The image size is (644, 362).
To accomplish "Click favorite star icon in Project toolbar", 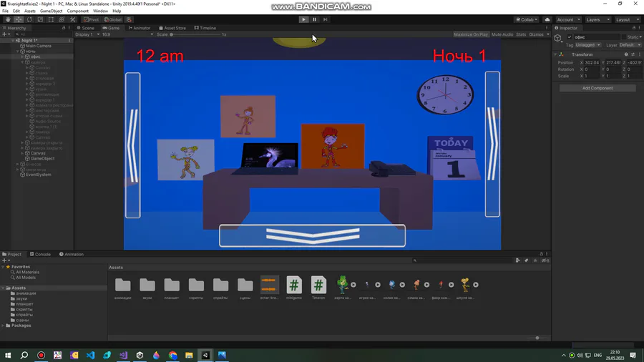I will [x=535, y=260].
